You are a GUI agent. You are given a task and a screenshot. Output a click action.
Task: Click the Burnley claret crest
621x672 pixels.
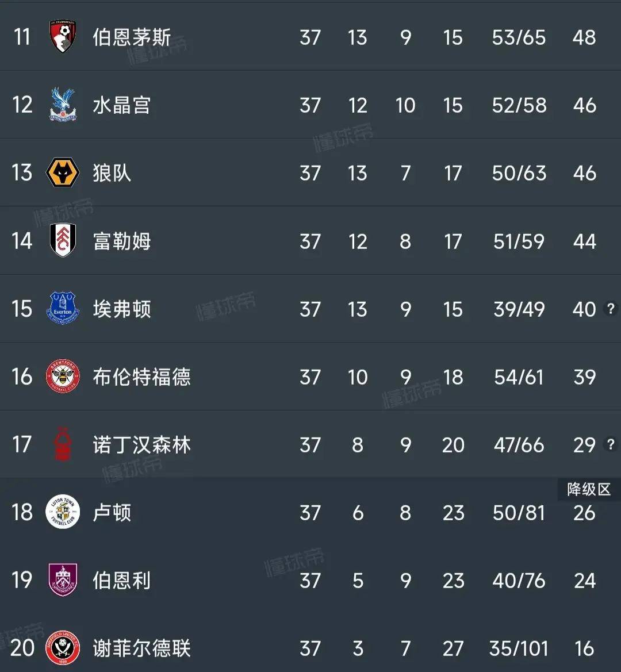coord(63,580)
